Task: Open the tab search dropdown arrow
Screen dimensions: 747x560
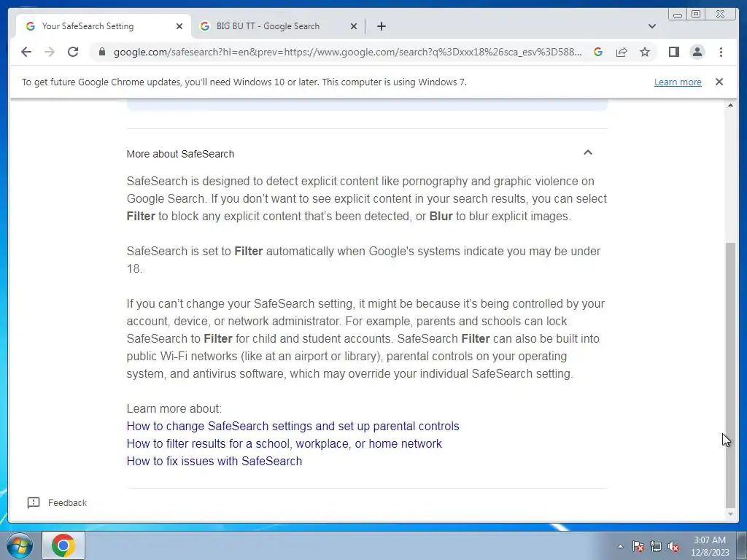Action: tap(652, 26)
